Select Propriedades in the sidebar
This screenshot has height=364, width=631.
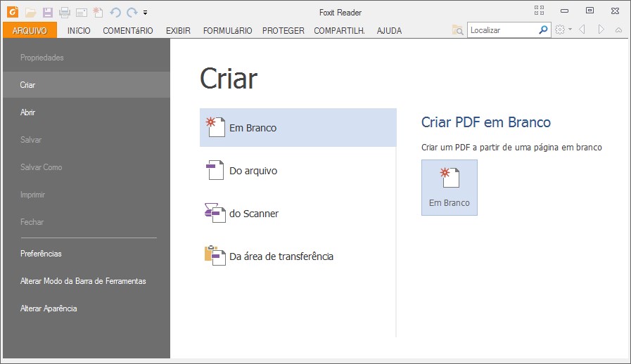[x=87, y=58]
